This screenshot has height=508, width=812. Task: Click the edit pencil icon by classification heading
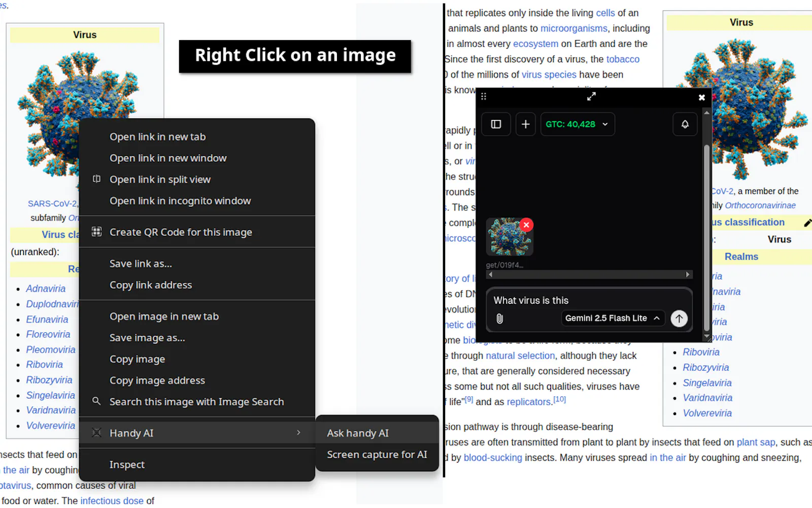[x=807, y=223]
